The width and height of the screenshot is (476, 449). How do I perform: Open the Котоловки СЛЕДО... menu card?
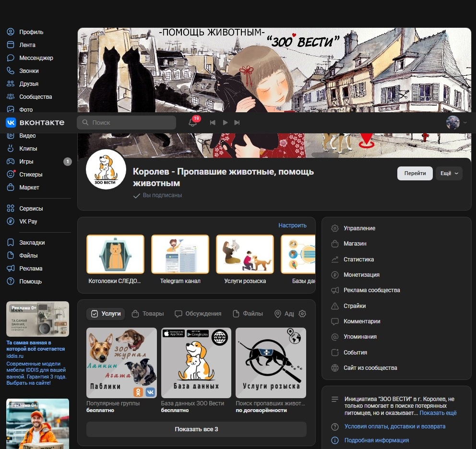point(115,260)
